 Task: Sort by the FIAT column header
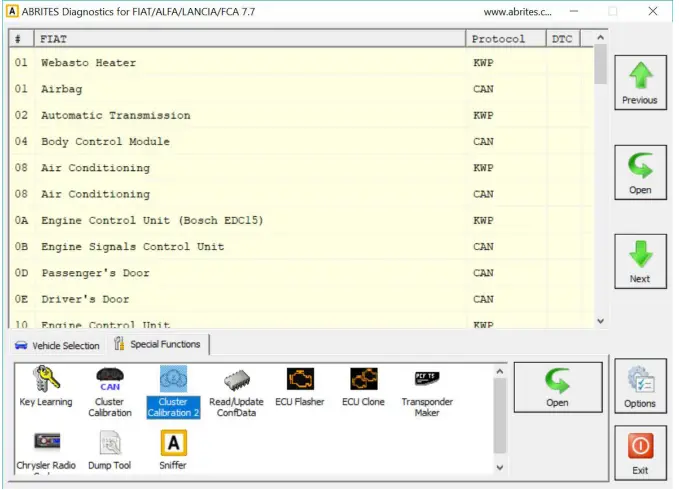tap(250, 39)
